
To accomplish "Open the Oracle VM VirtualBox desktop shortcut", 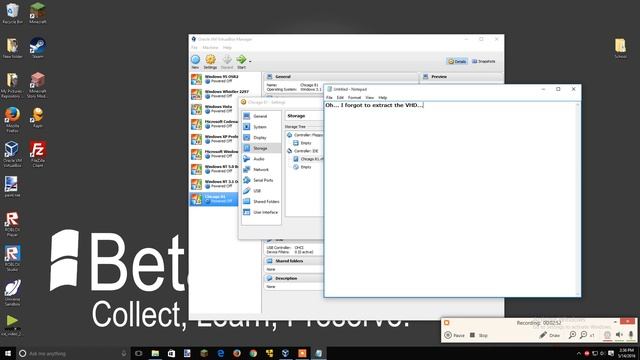I will click(x=12, y=154).
